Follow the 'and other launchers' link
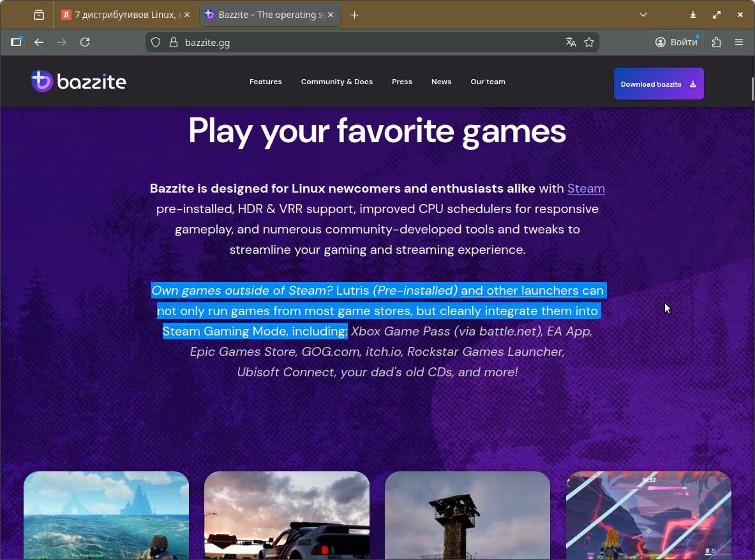Screen dimensions: 755x560 pos(520,291)
